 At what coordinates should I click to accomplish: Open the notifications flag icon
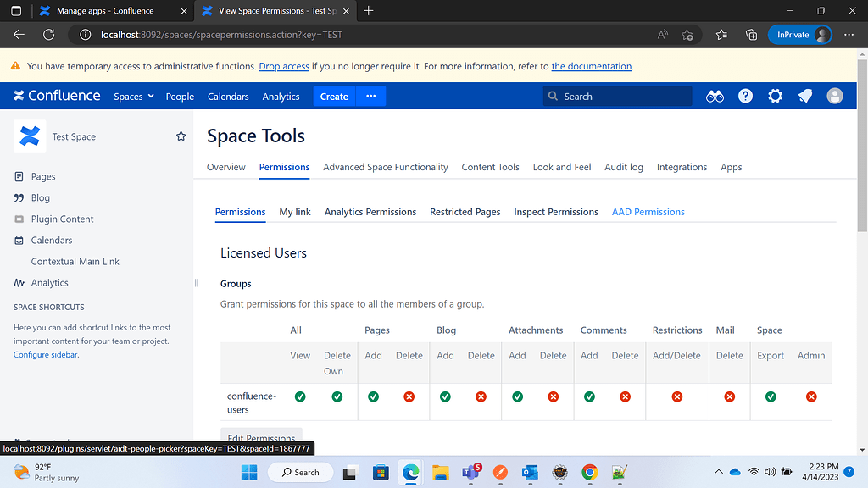tap(804, 96)
